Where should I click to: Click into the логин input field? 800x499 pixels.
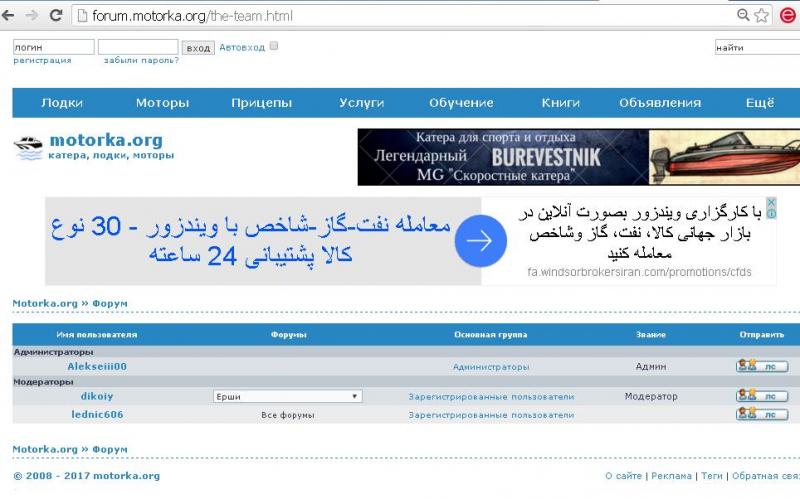[53, 47]
